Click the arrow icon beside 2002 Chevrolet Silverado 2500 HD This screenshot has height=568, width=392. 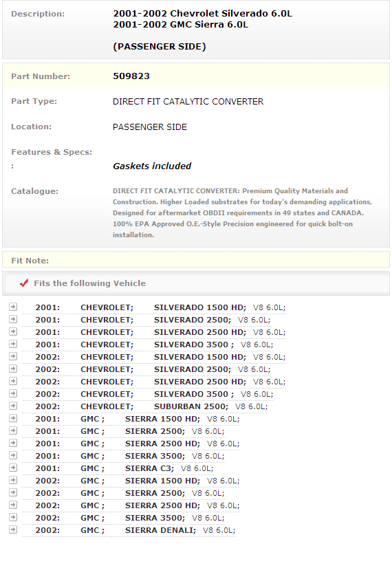click(x=13, y=381)
